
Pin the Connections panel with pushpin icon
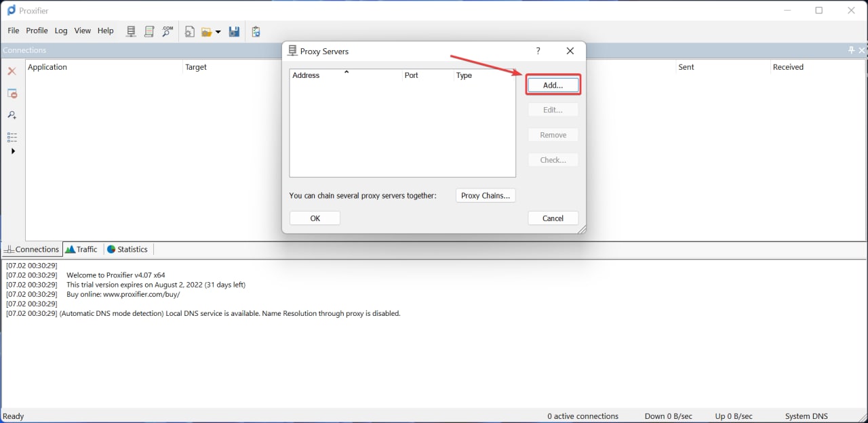[x=852, y=50]
